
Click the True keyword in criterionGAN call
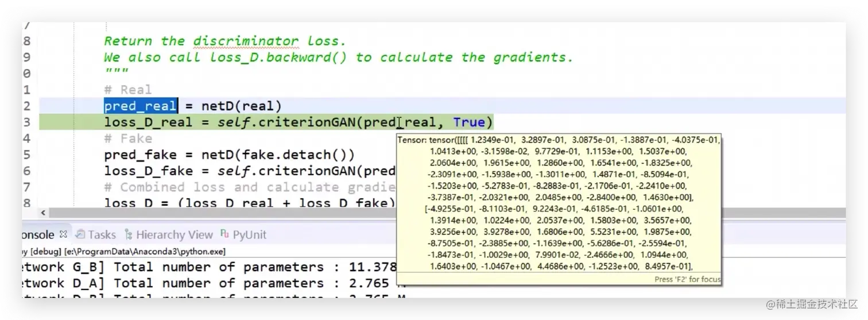tap(469, 122)
